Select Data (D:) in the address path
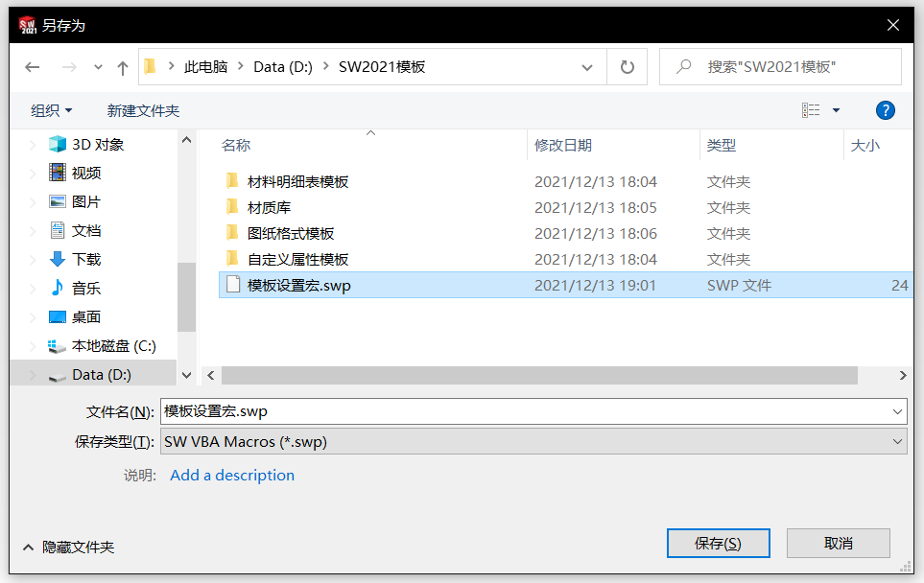924x583 pixels. point(283,66)
